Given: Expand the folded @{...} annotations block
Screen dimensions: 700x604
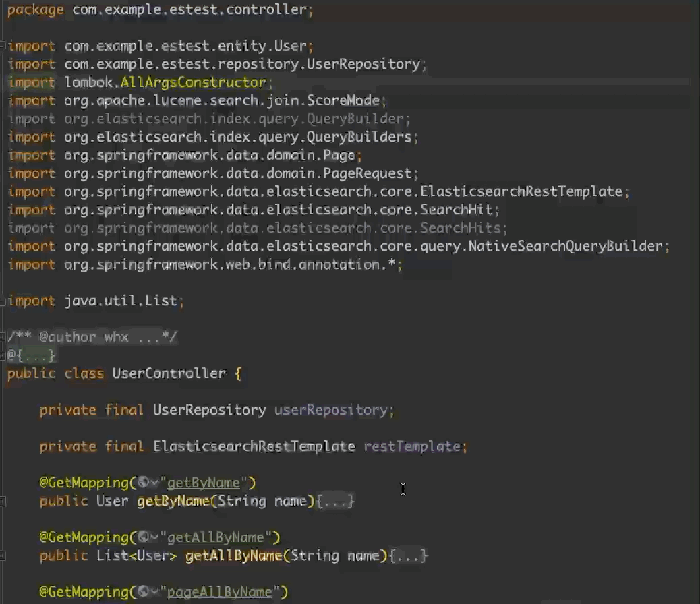Looking at the screenshot, I should 31,355.
